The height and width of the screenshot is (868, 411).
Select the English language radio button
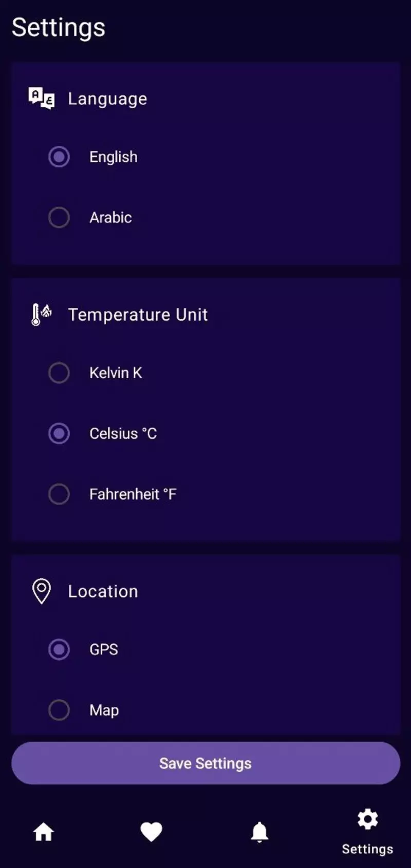(x=59, y=157)
